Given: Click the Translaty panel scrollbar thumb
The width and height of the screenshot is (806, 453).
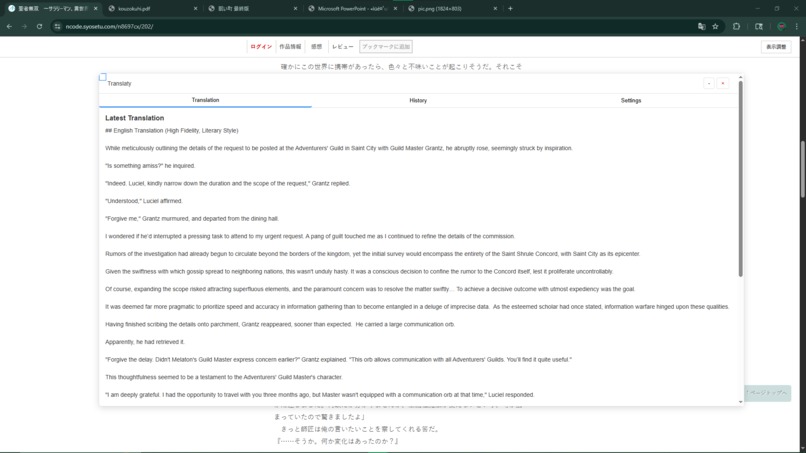Looking at the screenshot, I should coord(741,179).
